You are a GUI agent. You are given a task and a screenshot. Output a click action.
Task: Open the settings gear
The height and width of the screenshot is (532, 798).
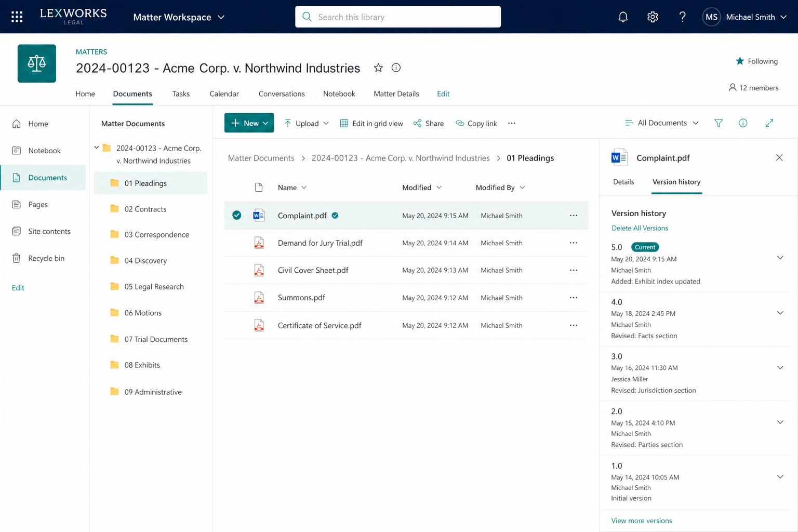[653, 17]
